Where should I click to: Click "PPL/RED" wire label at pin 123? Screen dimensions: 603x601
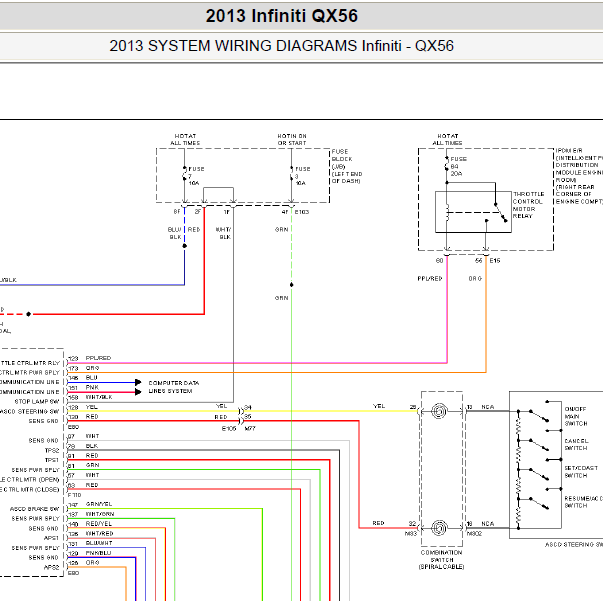point(98,358)
